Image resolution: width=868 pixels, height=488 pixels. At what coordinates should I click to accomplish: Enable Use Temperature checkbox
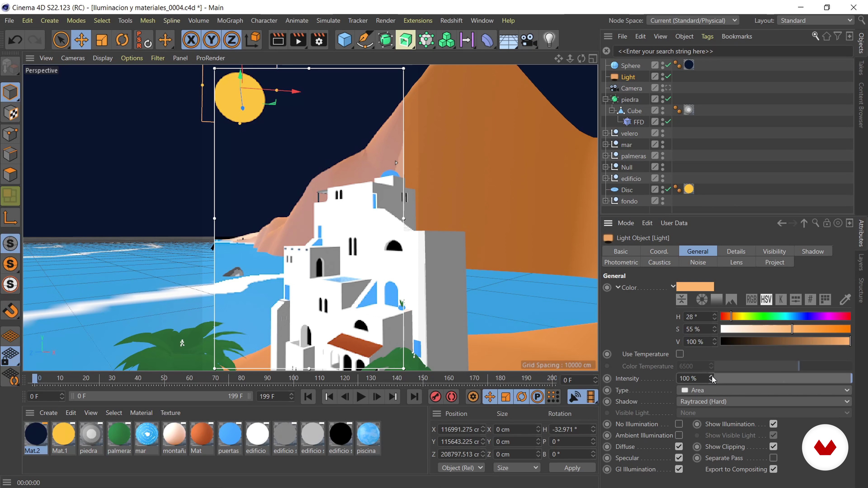pos(680,354)
